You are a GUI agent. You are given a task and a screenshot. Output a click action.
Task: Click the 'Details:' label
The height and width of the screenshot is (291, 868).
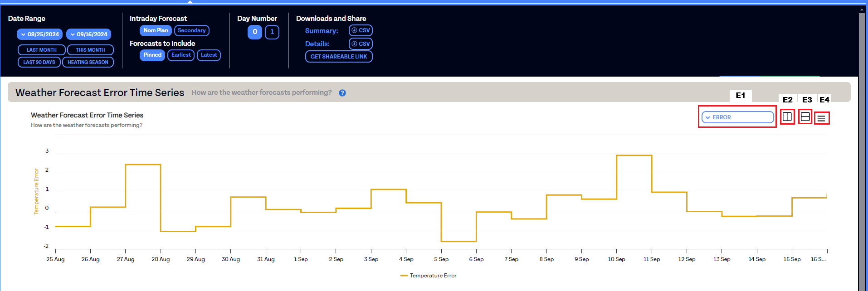[x=317, y=44]
